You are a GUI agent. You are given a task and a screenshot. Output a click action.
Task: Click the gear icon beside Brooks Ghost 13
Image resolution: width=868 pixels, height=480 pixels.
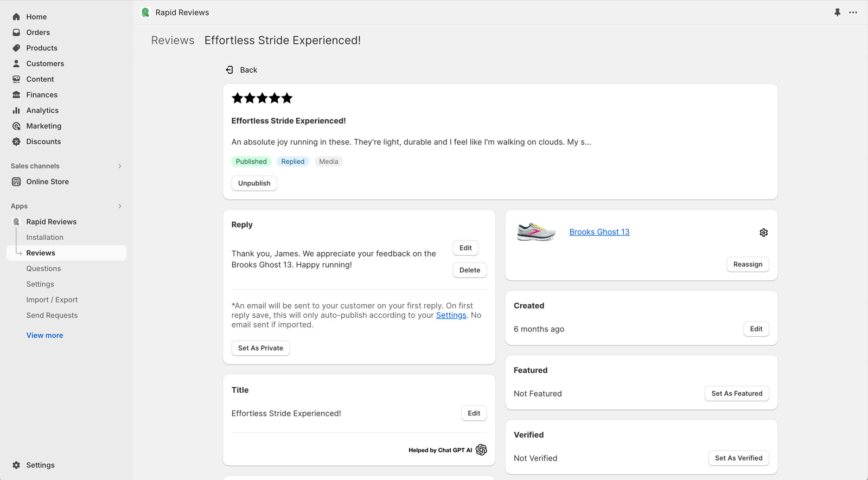[763, 233]
